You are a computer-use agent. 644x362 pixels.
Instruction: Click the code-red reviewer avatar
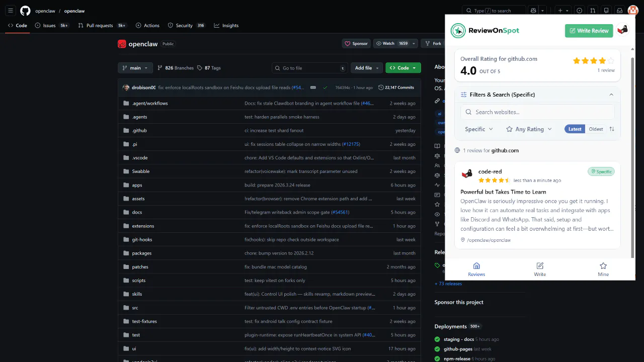(x=467, y=174)
